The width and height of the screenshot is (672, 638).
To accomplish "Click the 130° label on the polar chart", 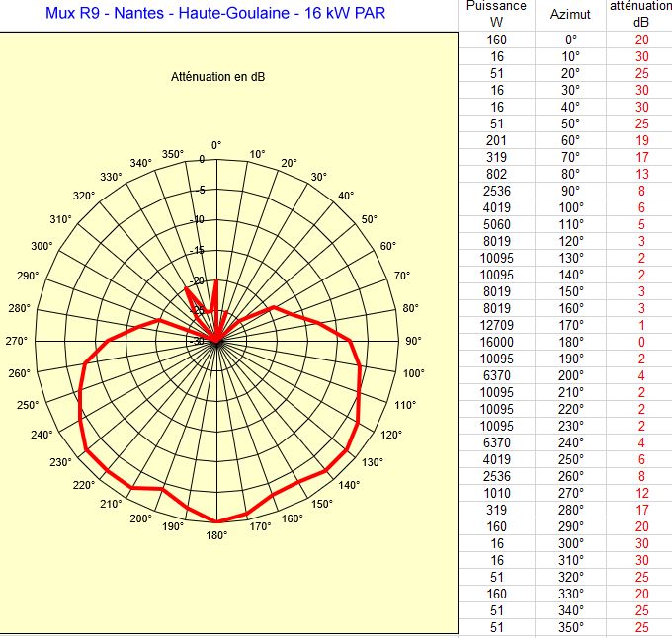I will tap(373, 462).
